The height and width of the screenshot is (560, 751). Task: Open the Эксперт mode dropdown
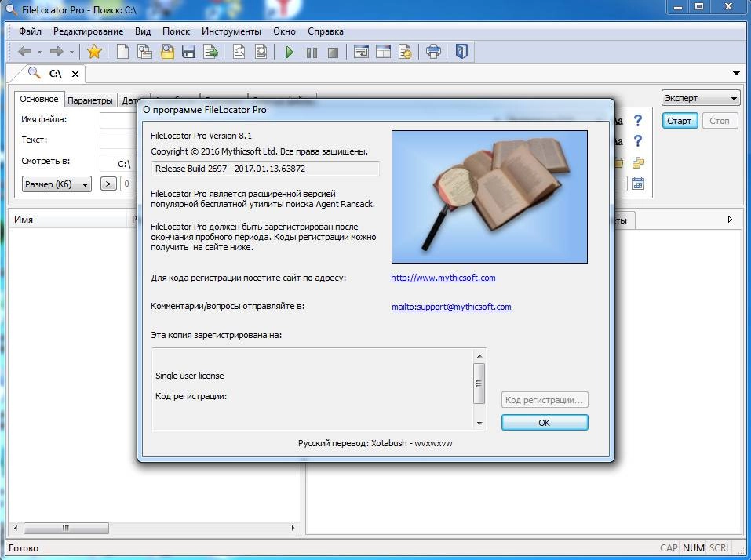tap(701, 98)
